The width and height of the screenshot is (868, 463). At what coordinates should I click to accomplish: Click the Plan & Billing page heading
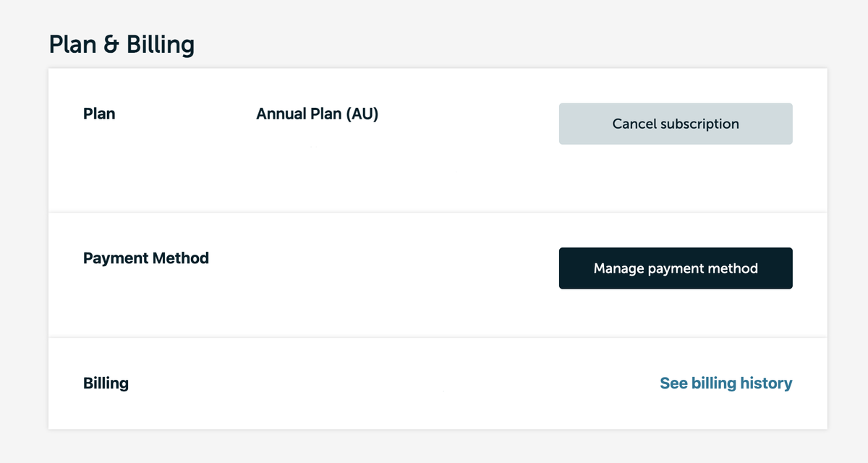(x=122, y=45)
